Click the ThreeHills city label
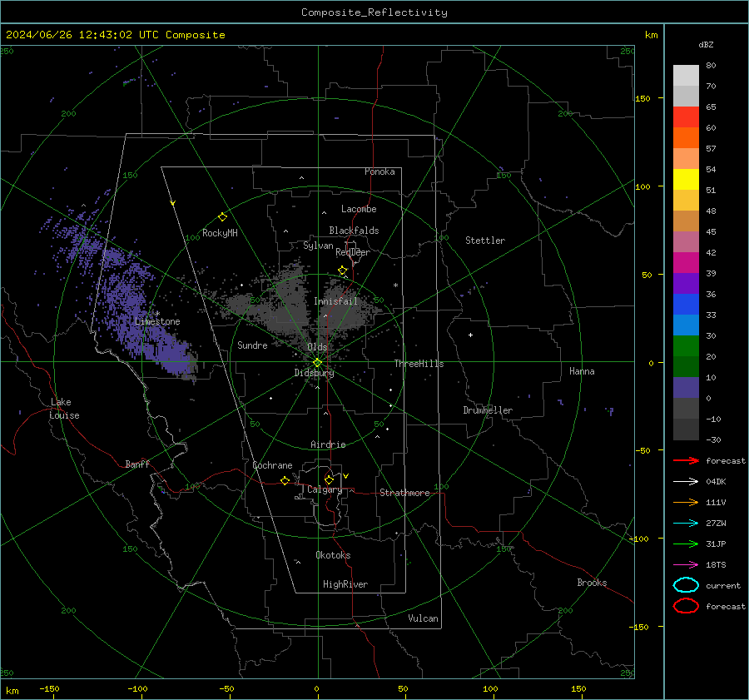The height and width of the screenshot is (700, 749). click(419, 364)
